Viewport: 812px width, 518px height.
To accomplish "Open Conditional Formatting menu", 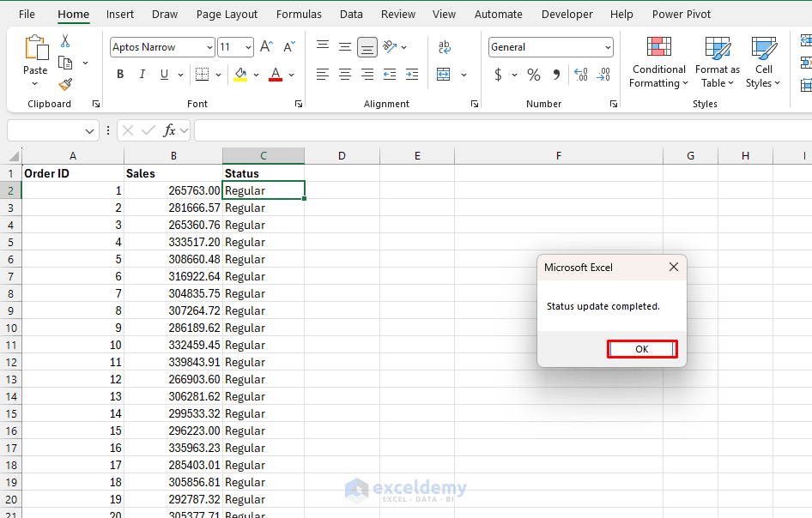I will tap(658, 63).
